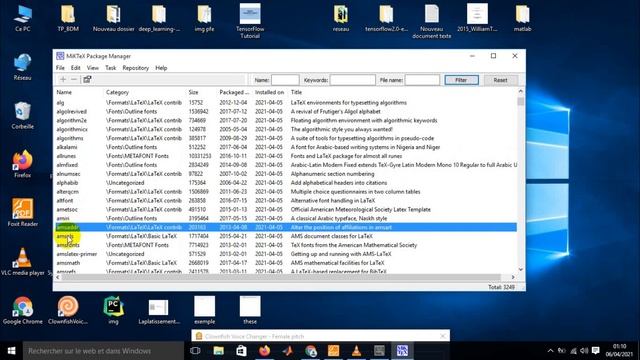Open the Edit menu
The height and width of the screenshot is (360, 640).
(x=76, y=68)
